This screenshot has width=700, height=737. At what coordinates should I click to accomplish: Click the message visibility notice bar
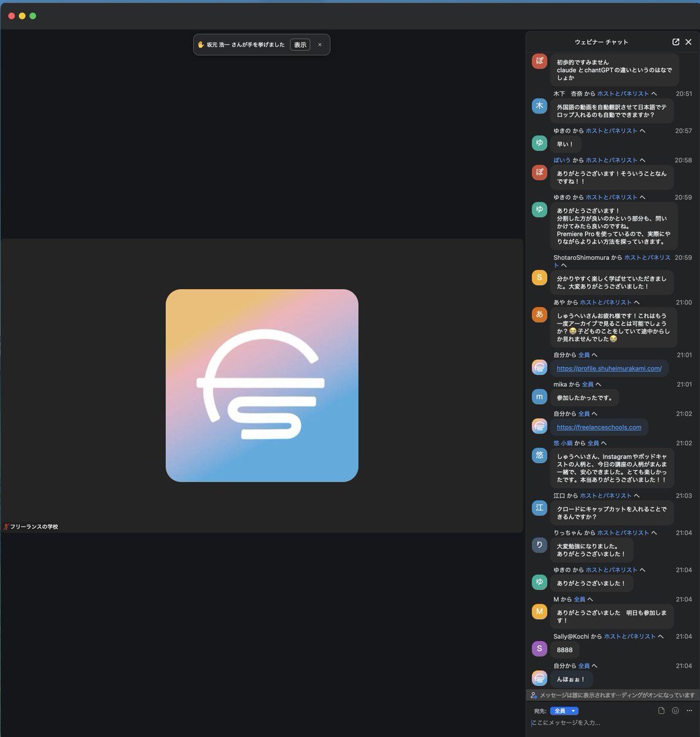pos(613,695)
